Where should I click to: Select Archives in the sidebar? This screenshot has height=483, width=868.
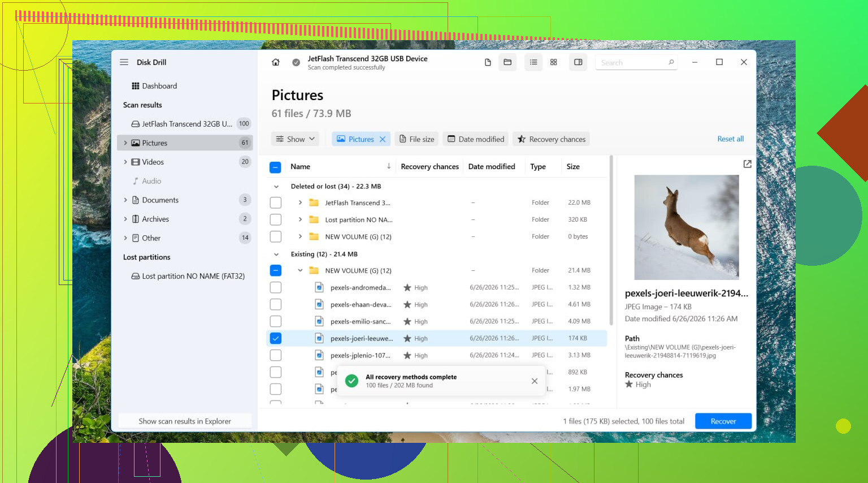coord(185,219)
